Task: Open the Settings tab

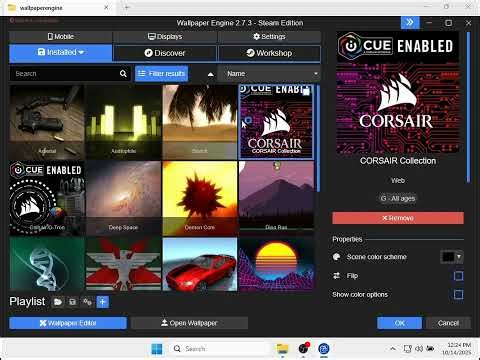Action: click(x=269, y=36)
